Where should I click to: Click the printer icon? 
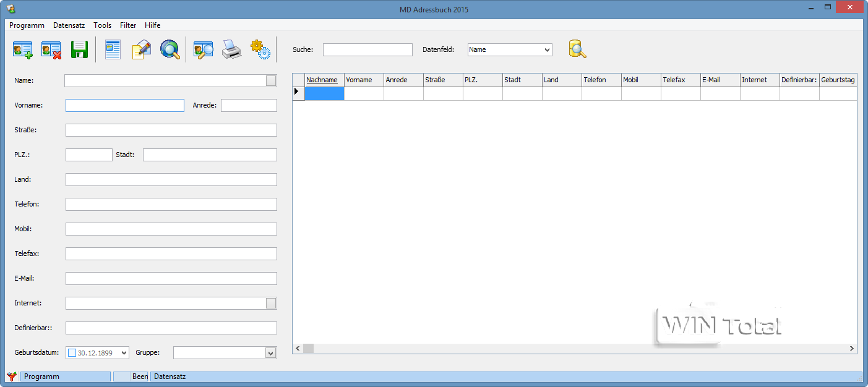[231, 49]
